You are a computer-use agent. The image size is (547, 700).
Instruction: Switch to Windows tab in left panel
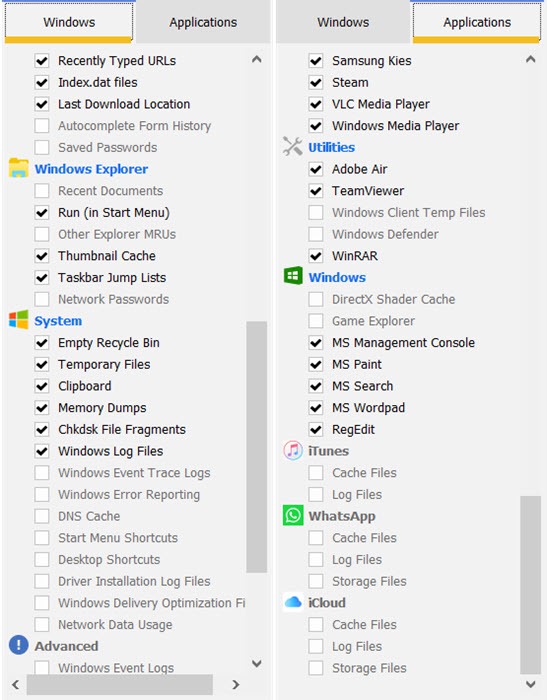pyautogui.click(x=69, y=22)
